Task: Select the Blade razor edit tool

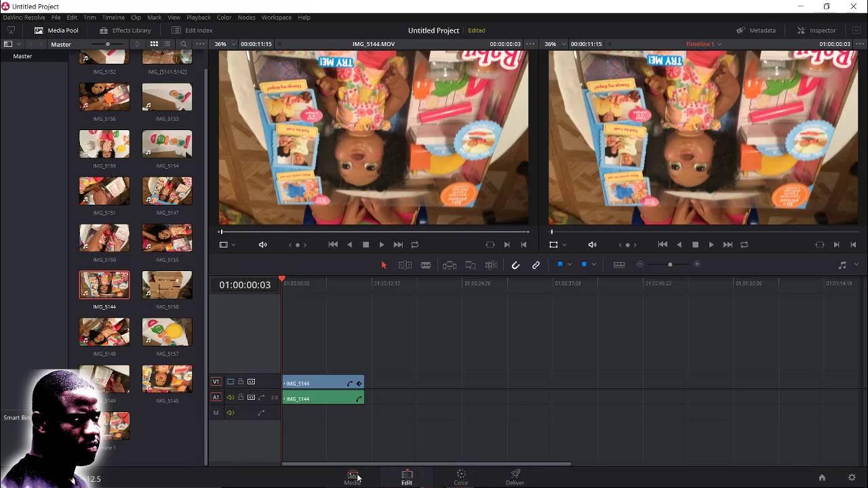Action: pyautogui.click(x=426, y=265)
